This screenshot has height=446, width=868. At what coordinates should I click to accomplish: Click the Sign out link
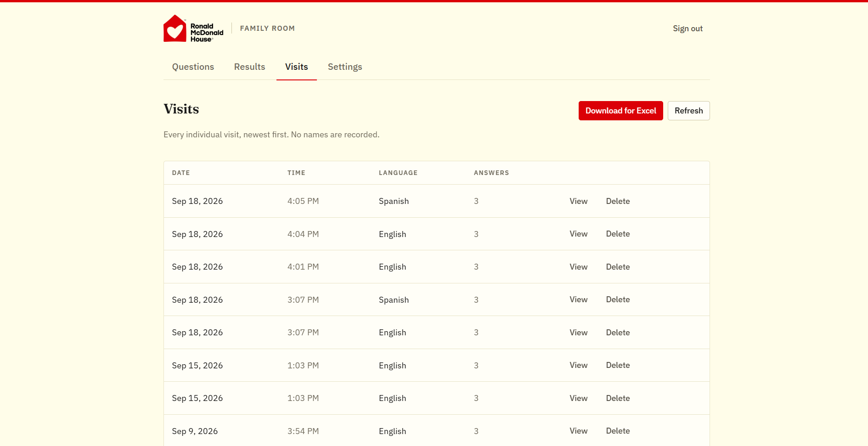point(688,28)
